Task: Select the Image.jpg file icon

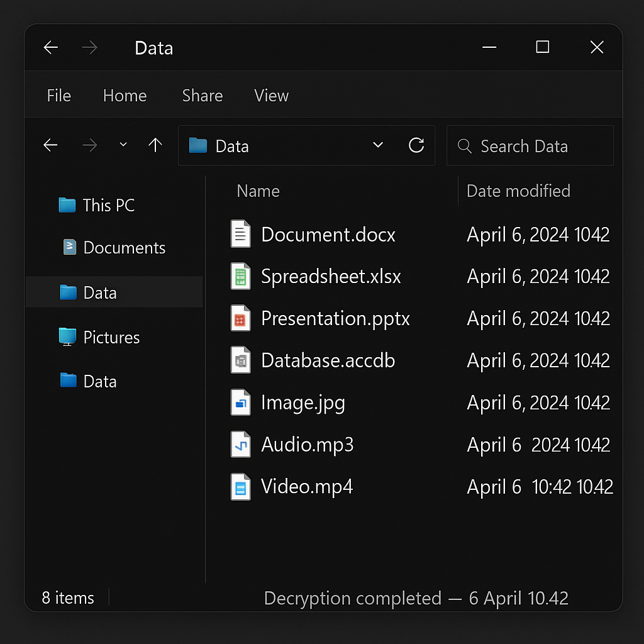Action: (240, 402)
